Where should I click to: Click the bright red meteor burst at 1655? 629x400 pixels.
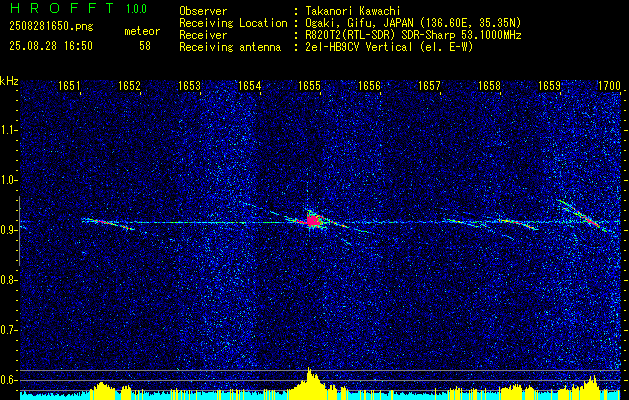point(313,221)
